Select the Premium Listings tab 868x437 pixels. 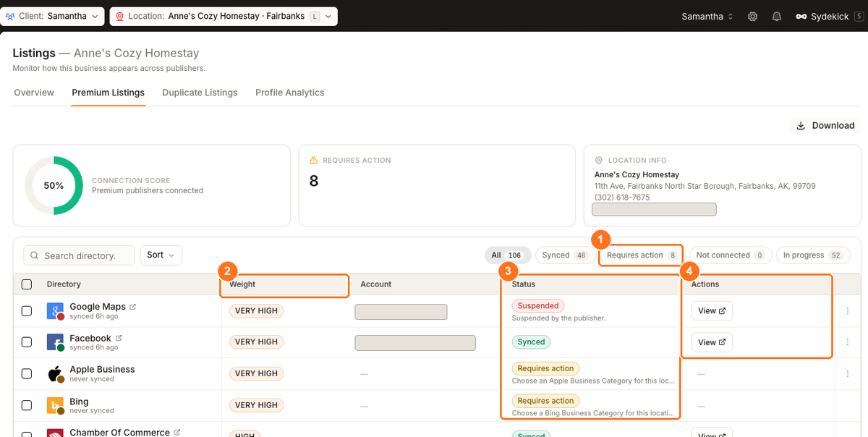pyautogui.click(x=109, y=93)
